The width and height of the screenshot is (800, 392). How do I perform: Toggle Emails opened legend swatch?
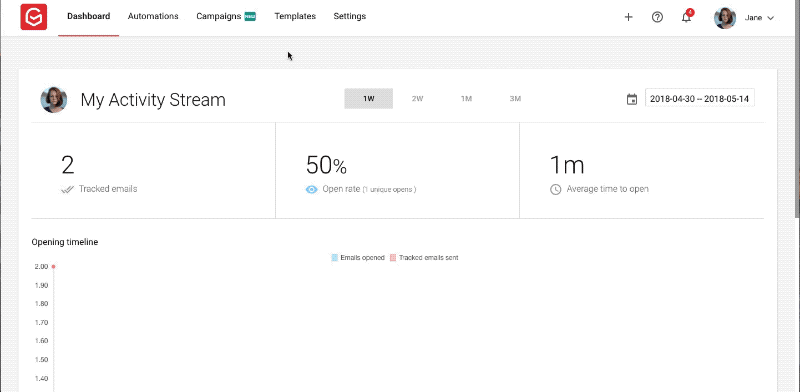point(335,258)
